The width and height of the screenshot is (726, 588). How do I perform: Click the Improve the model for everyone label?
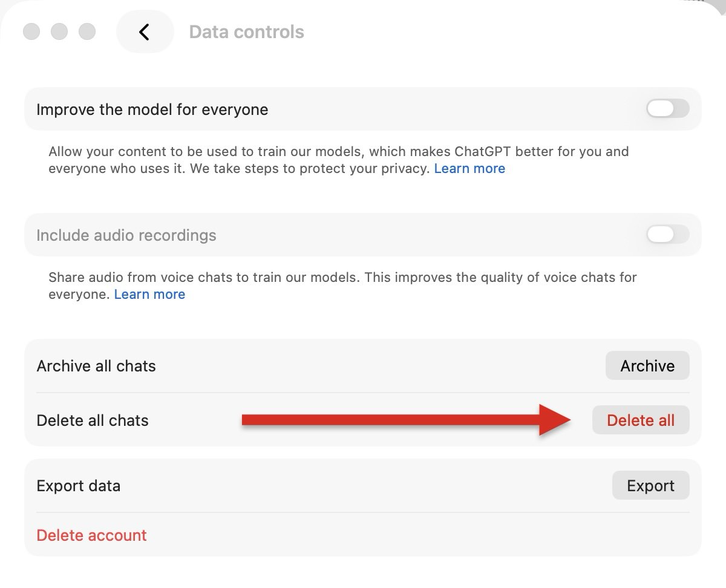(x=152, y=109)
